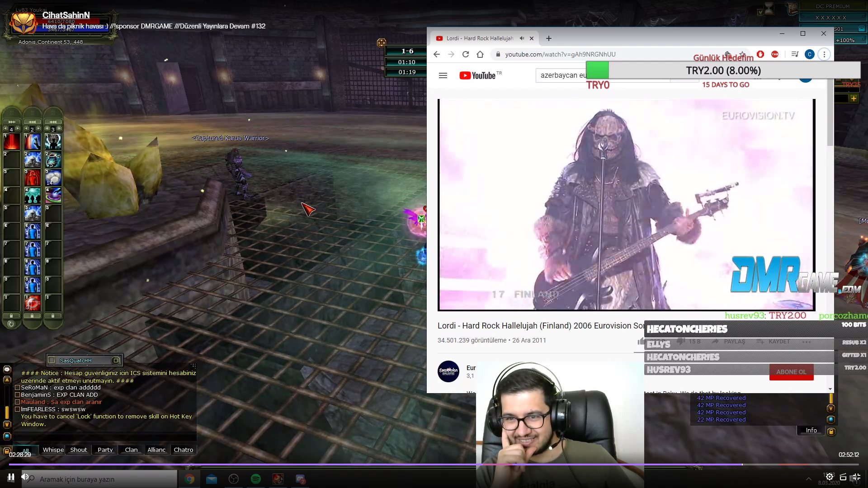
Task: Switch chat to the Clan tab
Action: pyautogui.click(x=131, y=450)
